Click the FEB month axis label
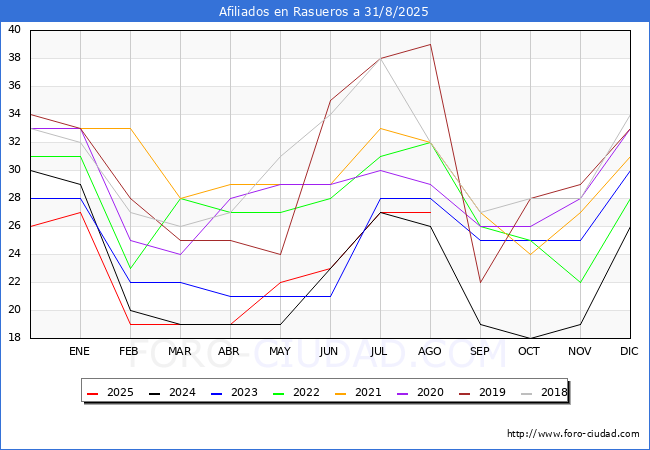This screenshot has height=450, width=650. point(129,351)
